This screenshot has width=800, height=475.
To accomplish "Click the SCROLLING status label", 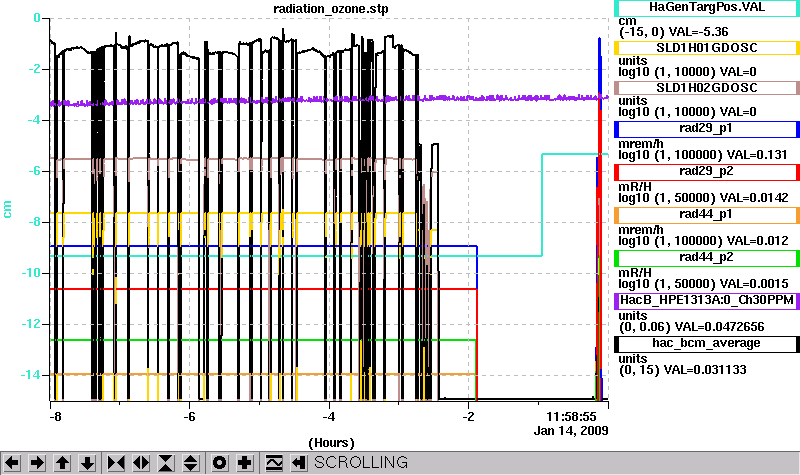I will [361, 462].
